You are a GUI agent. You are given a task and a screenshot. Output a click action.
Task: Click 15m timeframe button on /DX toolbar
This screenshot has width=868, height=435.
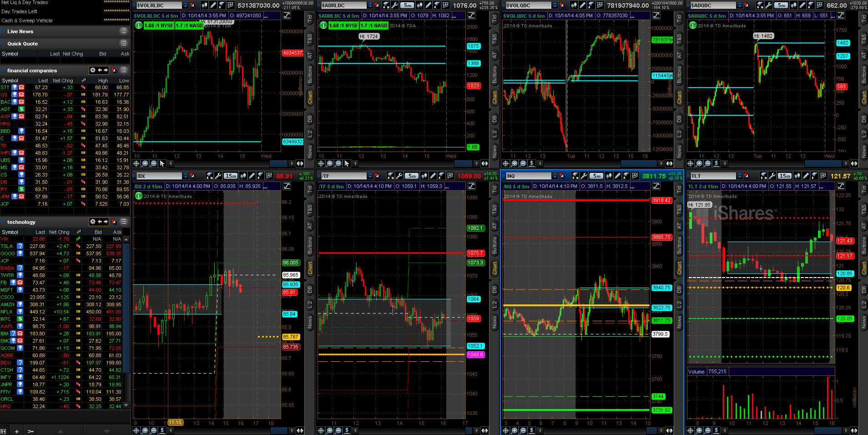(x=231, y=176)
